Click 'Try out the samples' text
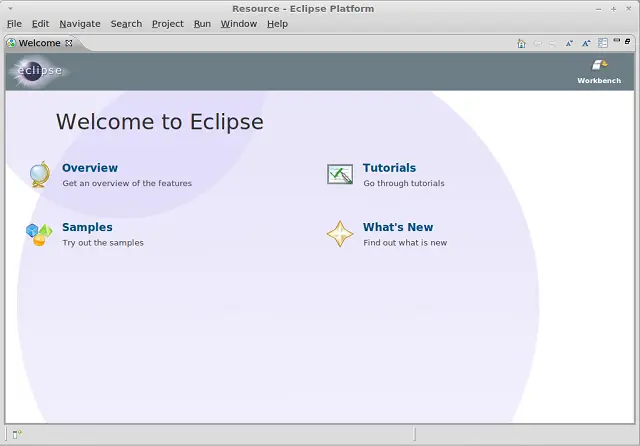Image resolution: width=640 pixels, height=446 pixels. [x=103, y=243]
